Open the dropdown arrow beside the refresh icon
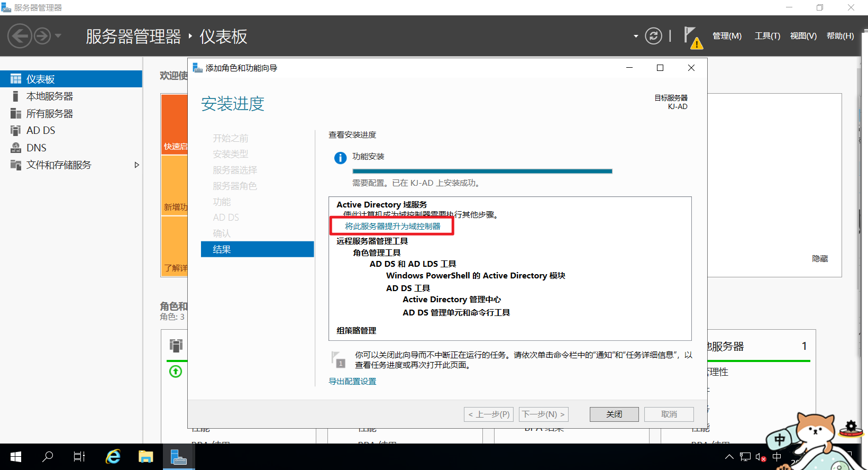 pyautogui.click(x=636, y=36)
